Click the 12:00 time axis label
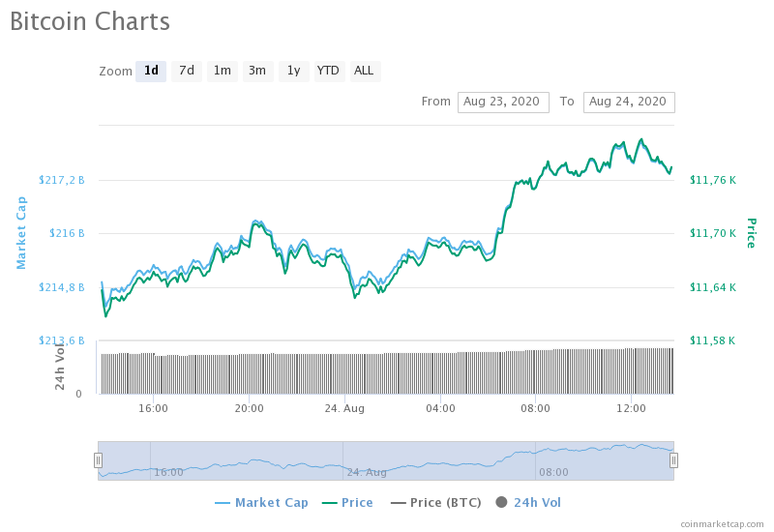Image resolution: width=774 pixels, height=532 pixels. tap(632, 408)
